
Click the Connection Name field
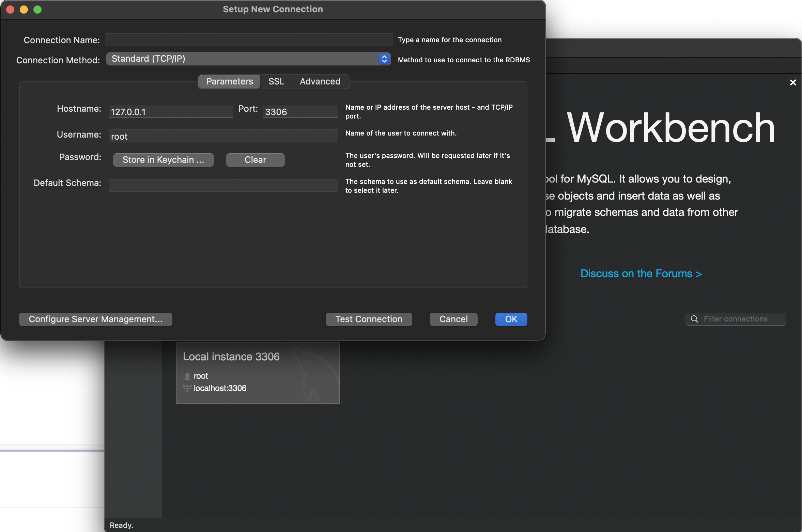(x=249, y=40)
